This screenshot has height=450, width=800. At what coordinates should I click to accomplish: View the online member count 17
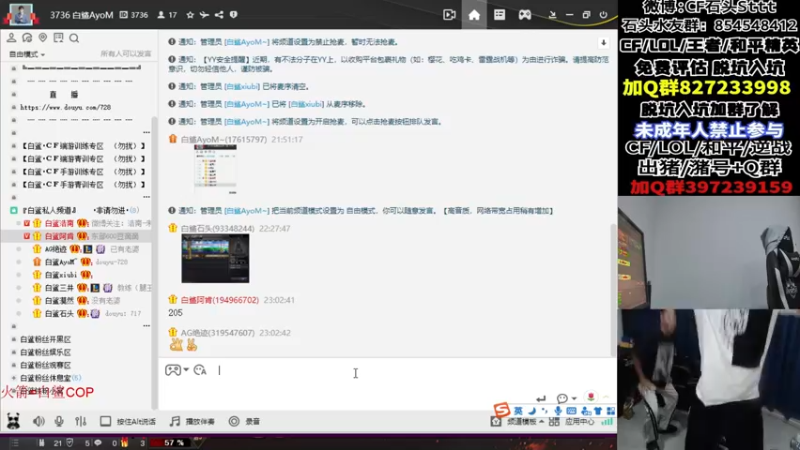click(167, 15)
